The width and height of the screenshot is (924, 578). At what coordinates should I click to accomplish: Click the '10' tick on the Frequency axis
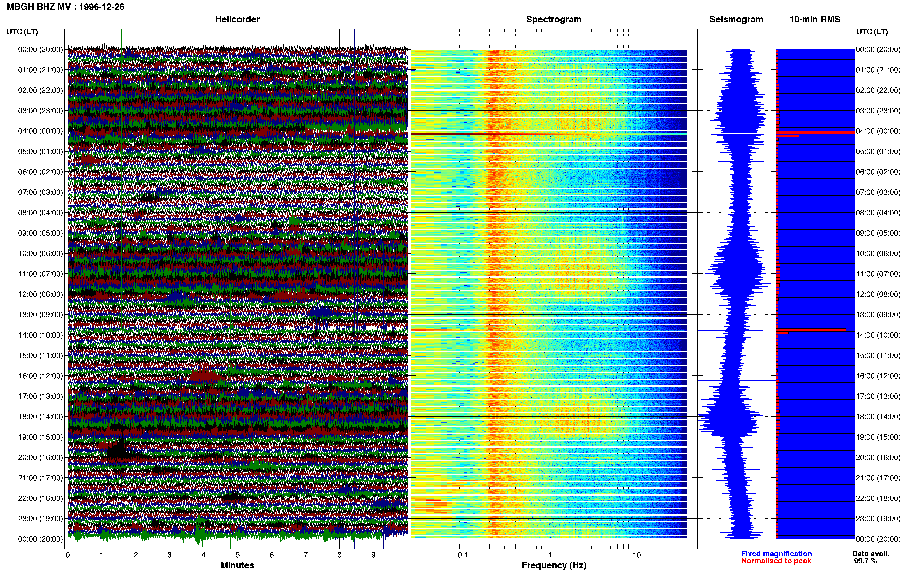click(637, 555)
